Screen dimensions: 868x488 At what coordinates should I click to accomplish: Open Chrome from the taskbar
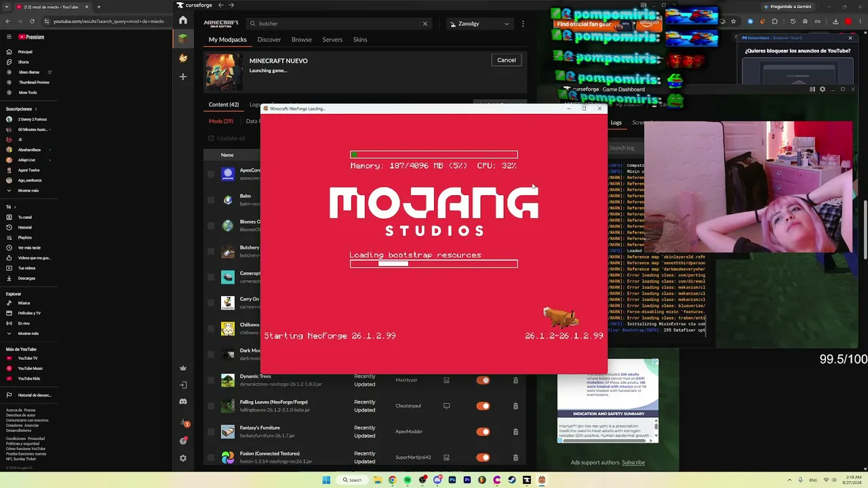[x=393, y=480]
